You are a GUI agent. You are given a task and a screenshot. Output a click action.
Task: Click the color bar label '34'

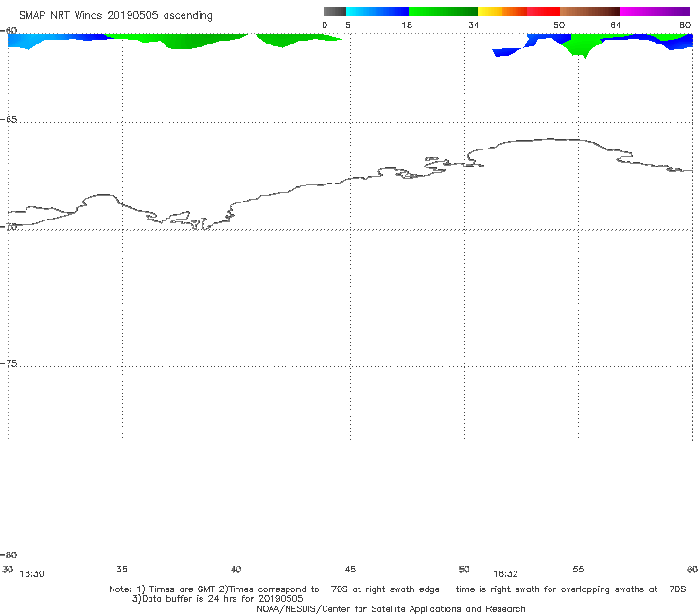[474, 26]
